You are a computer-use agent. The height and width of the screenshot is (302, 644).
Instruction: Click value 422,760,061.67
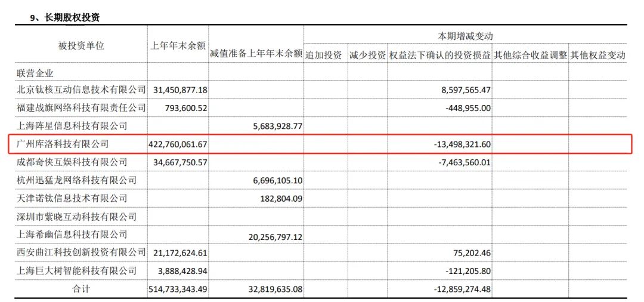click(178, 144)
